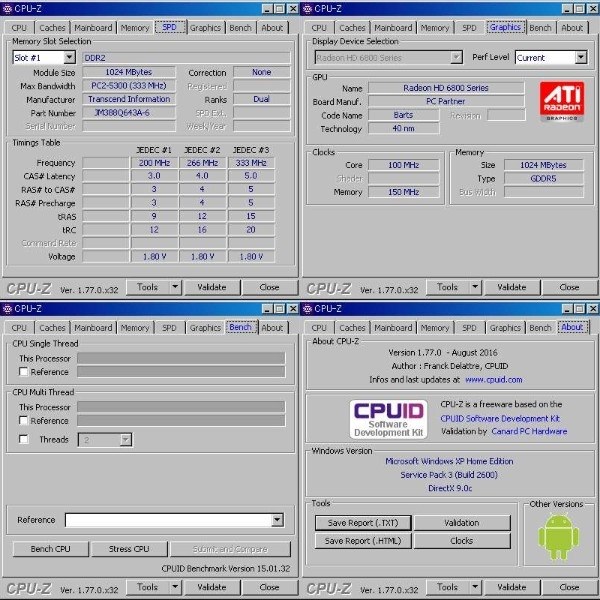Click the DirectX 9.0c text
Viewport: 600px width, 600px height.
[x=450, y=488]
